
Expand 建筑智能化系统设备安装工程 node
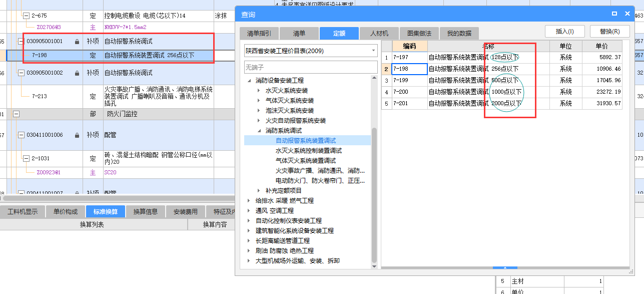point(249,231)
